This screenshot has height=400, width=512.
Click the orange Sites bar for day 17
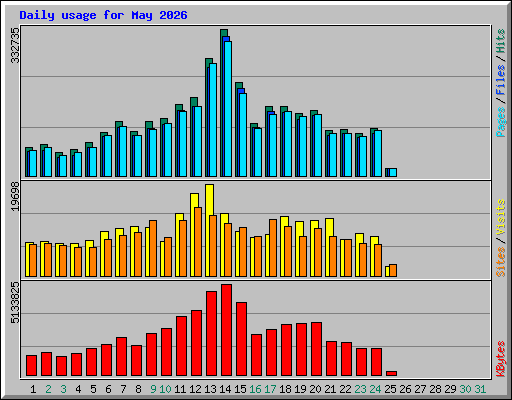pos(273,248)
